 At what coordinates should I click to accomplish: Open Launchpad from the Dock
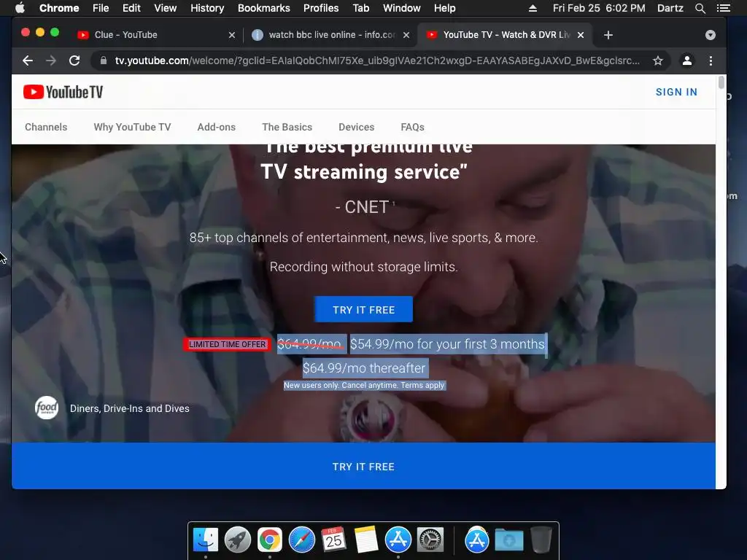(238, 540)
